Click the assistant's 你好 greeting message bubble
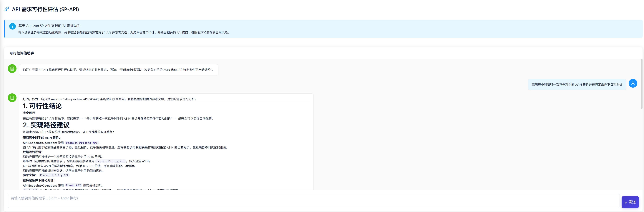644x212 pixels. [x=119, y=70]
